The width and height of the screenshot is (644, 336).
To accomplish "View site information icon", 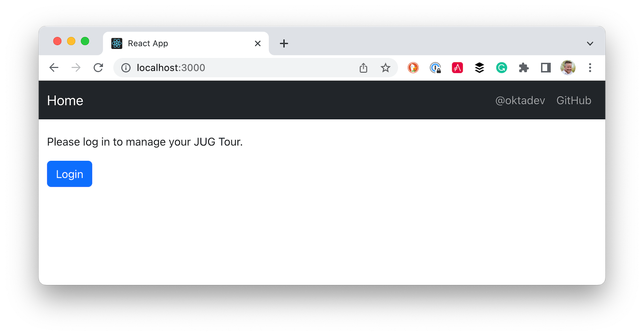I will pos(126,68).
